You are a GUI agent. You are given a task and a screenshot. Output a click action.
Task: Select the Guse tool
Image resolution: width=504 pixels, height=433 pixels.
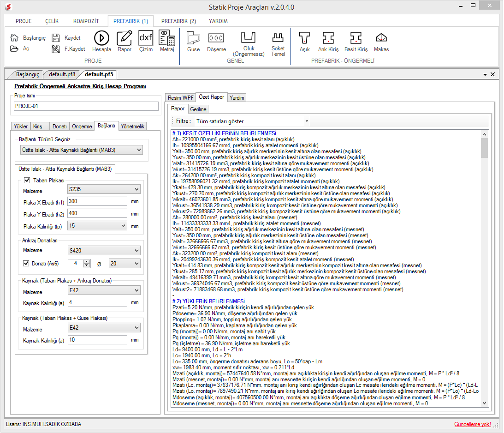(194, 41)
